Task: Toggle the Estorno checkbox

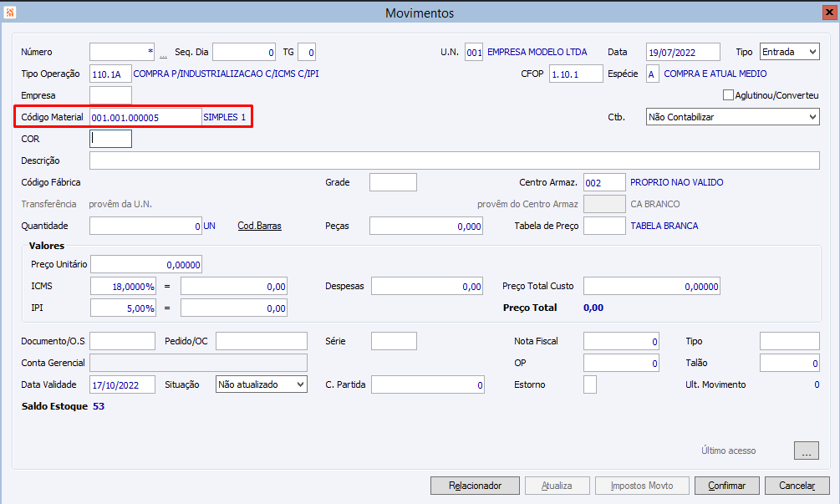Action: click(x=590, y=384)
